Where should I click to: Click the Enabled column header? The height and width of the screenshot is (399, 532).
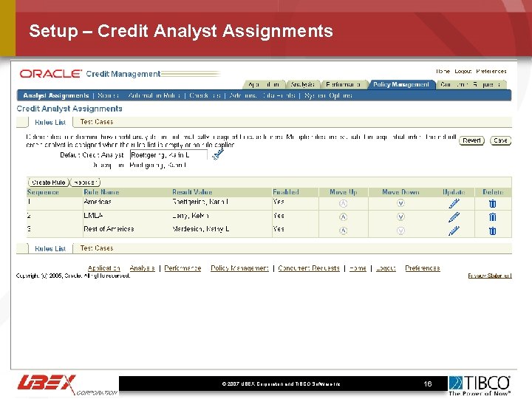click(286, 192)
